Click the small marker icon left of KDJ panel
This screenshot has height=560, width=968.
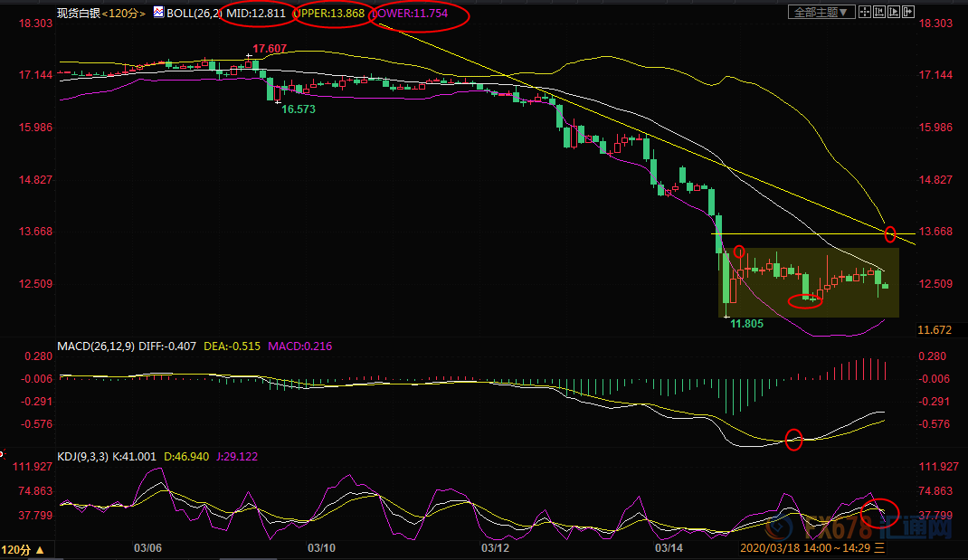3,454
